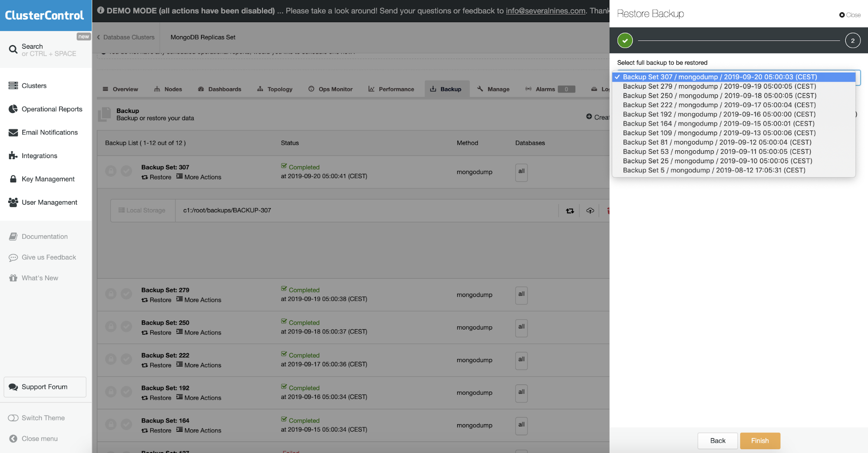Switch to the Nodes tab
This screenshot has height=453, width=868.
click(x=168, y=89)
